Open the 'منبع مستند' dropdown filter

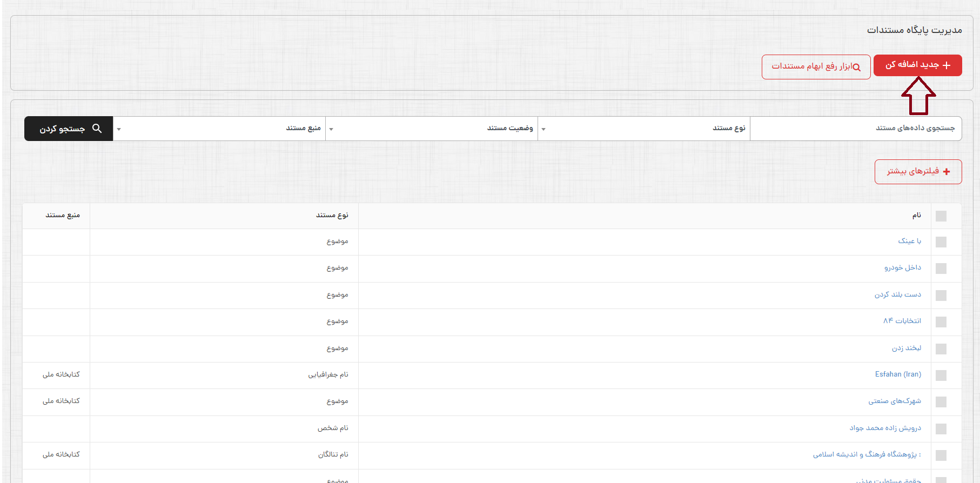tap(219, 129)
